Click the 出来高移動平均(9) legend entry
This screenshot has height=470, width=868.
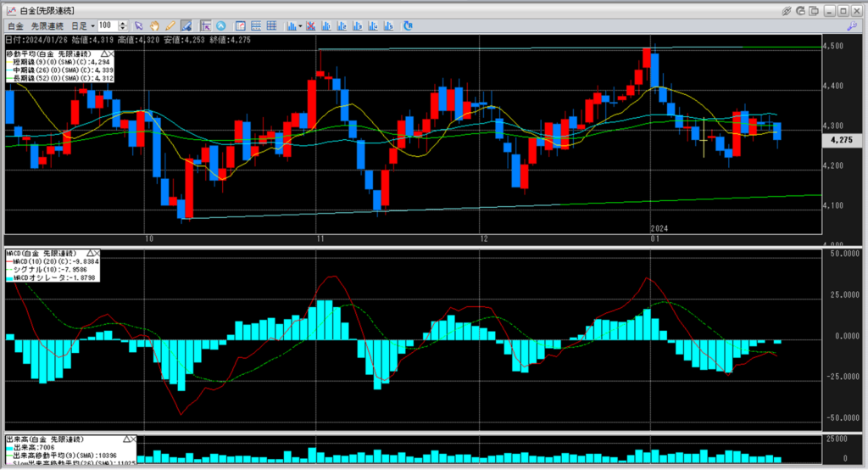(x=61, y=456)
